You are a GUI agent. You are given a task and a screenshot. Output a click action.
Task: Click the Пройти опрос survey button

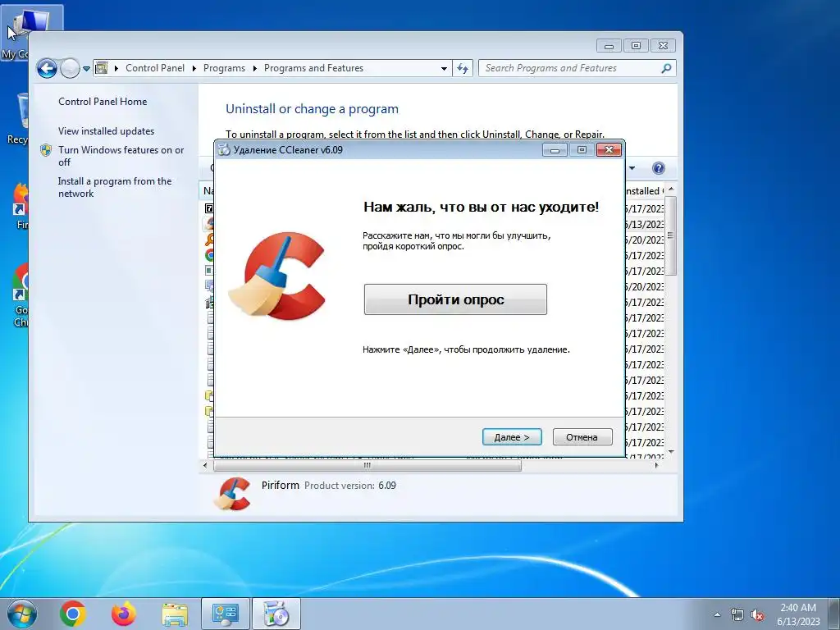pos(455,299)
